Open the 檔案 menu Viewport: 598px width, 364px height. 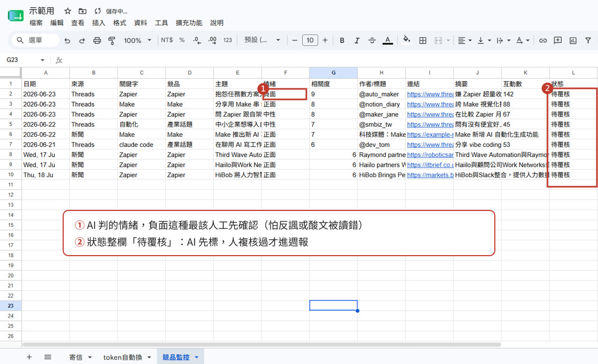pyautogui.click(x=36, y=23)
